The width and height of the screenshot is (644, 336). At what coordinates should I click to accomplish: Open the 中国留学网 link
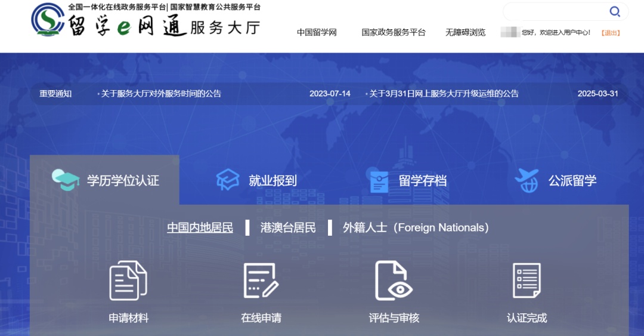[317, 32]
